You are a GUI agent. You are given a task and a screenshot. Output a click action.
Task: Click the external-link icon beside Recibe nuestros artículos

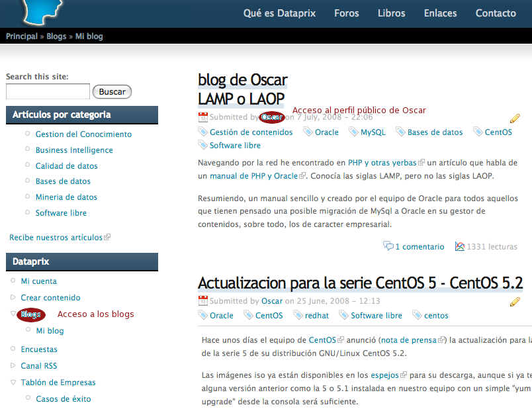109,237
